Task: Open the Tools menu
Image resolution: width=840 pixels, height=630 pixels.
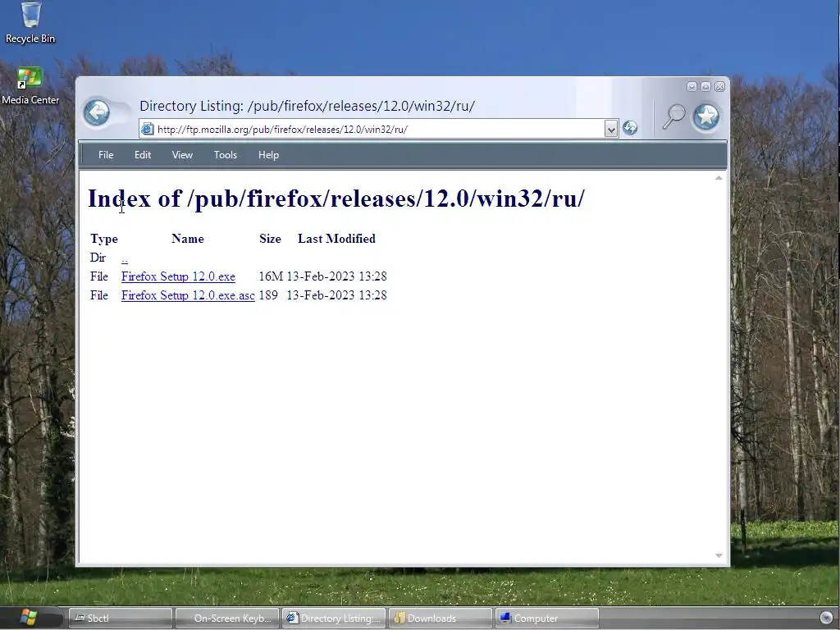Action: tap(225, 155)
